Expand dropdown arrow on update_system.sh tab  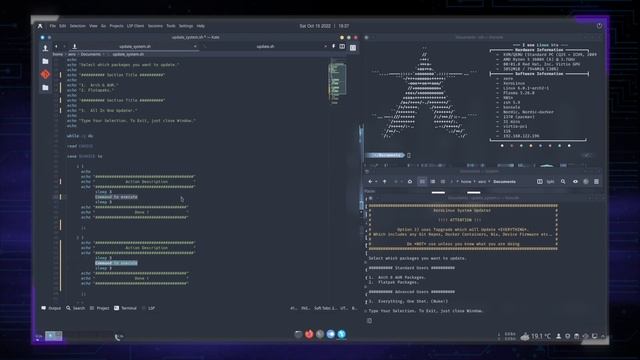click(x=195, y=47)
